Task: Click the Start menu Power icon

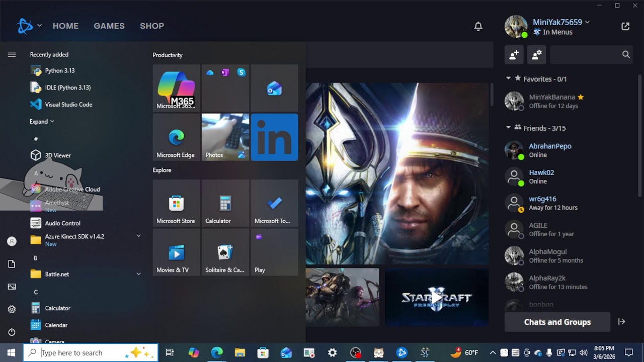Action: click(12, 332)
